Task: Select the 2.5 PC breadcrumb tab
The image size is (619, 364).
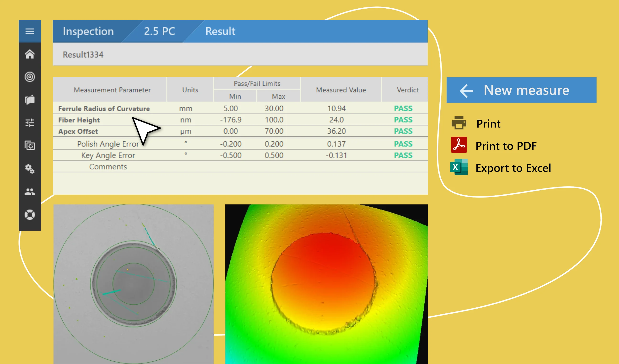Action: (159, 31)
